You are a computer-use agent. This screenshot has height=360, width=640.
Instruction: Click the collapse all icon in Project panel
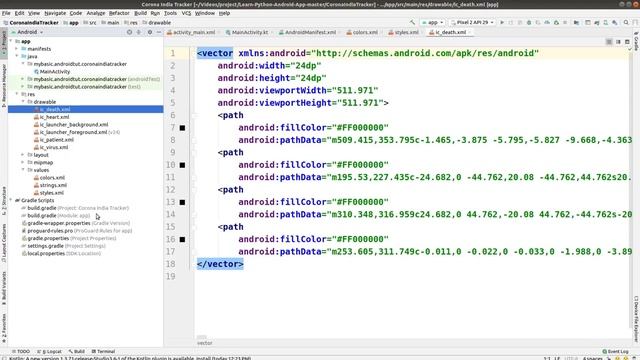point(139,32)
